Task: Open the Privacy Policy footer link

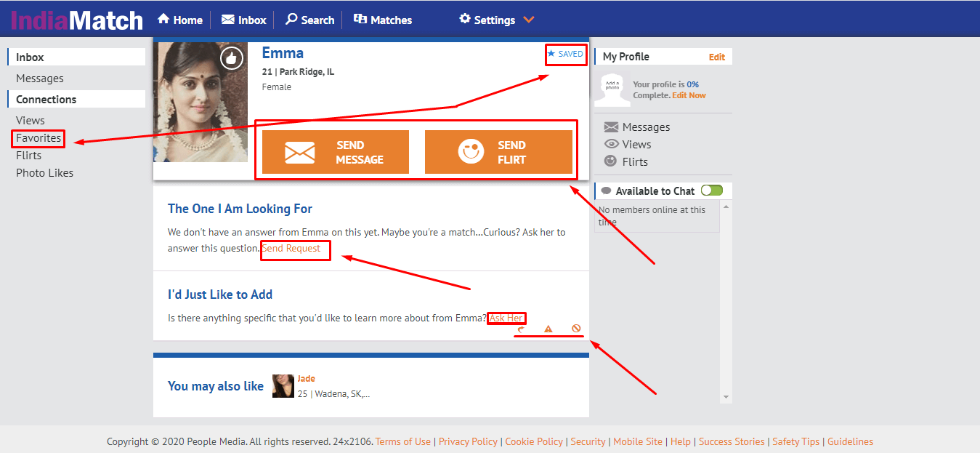Action: 468,441
